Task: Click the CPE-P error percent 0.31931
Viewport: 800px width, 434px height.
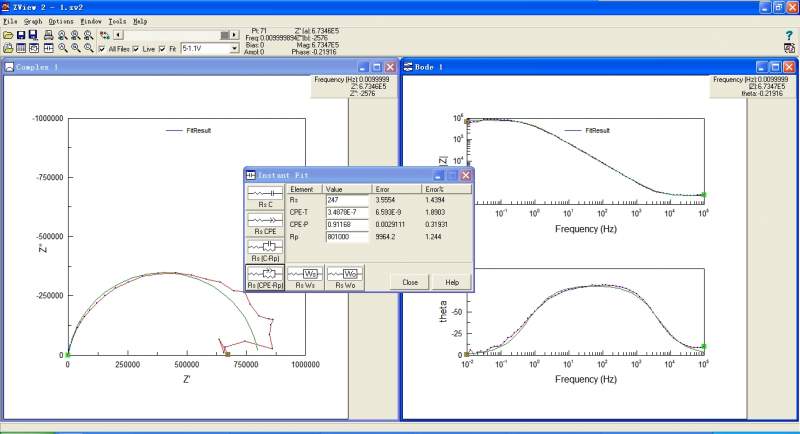Action: point(435,225)
